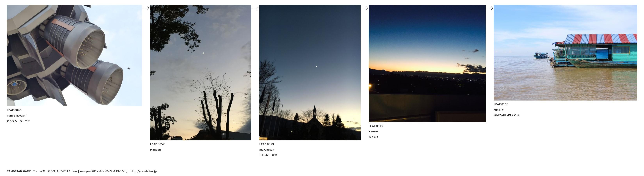Open the crescent moon tree silhouette photo
Image resolution: width=644 pixels, height=176 pixels.
201,73
